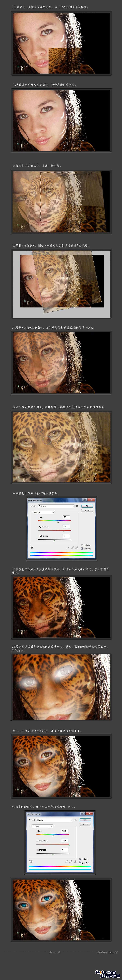This screenshot has width=122, height=980.
Task: Select plain eyedropper in step 20 dialog
Action: point(66,862)
